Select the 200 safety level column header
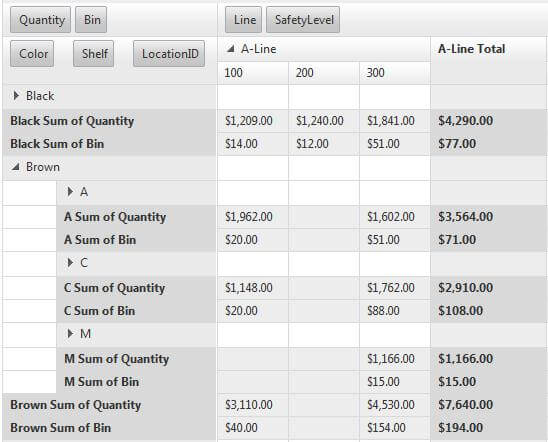Screen dimensions: 548x442 pos(324,73)
